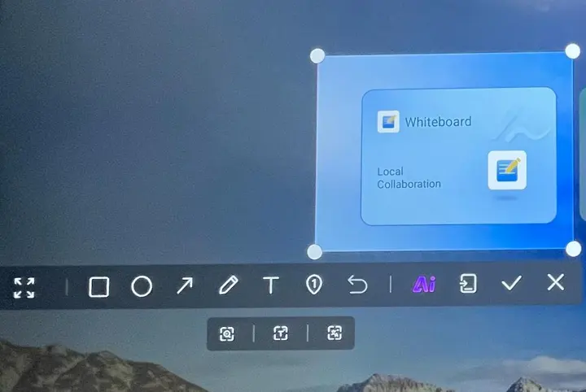Click the translate capture icon
586x392 pixels.
tap(335, 333)
